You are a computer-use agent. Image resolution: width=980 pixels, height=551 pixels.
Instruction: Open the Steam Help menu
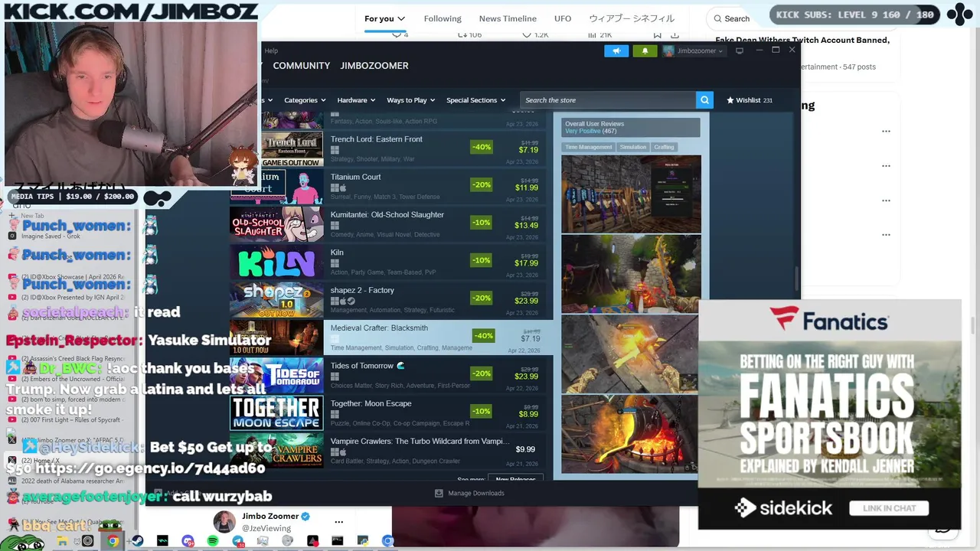coord(271,51)
